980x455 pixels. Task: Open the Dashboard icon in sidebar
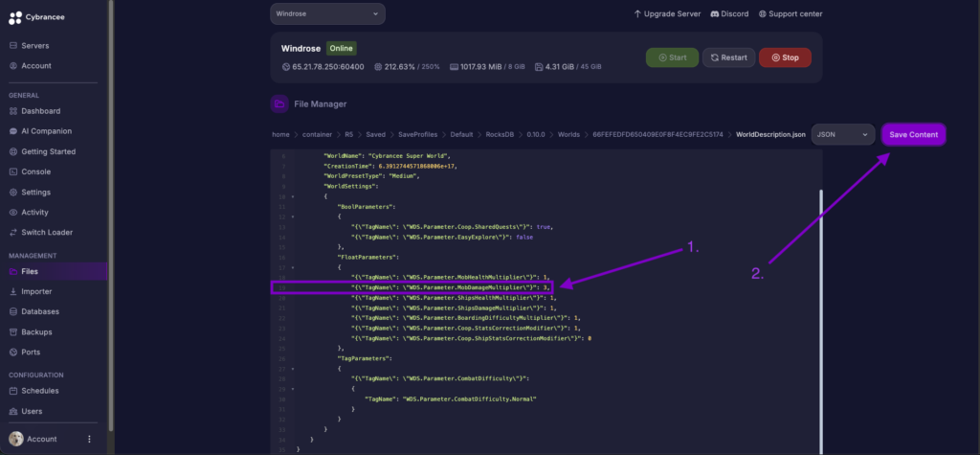[13, 111]
